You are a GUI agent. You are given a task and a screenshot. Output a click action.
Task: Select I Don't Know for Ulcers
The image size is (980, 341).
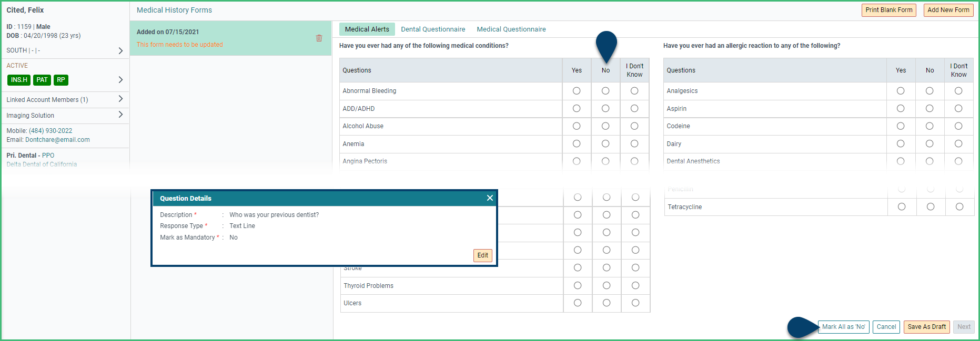click(635, 303)
